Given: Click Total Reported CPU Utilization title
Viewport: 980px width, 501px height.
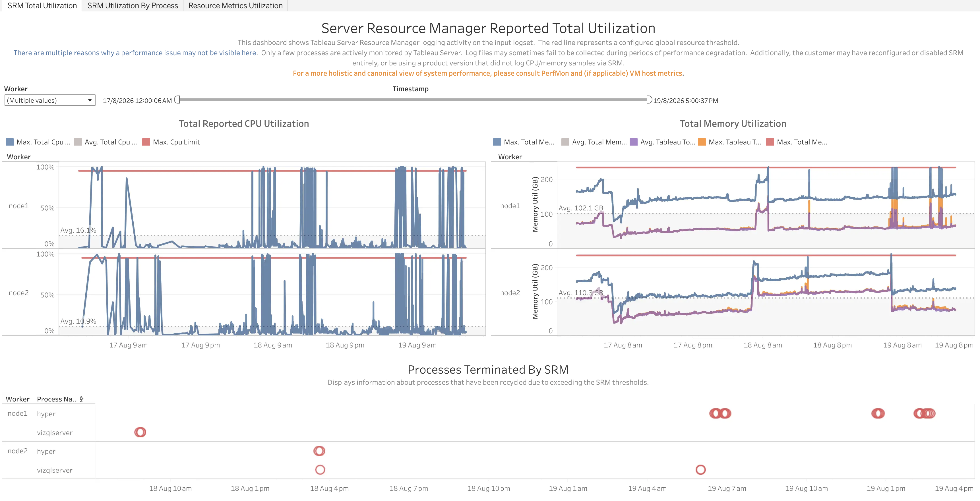Looking at the screenshot, I should [244, 124].
